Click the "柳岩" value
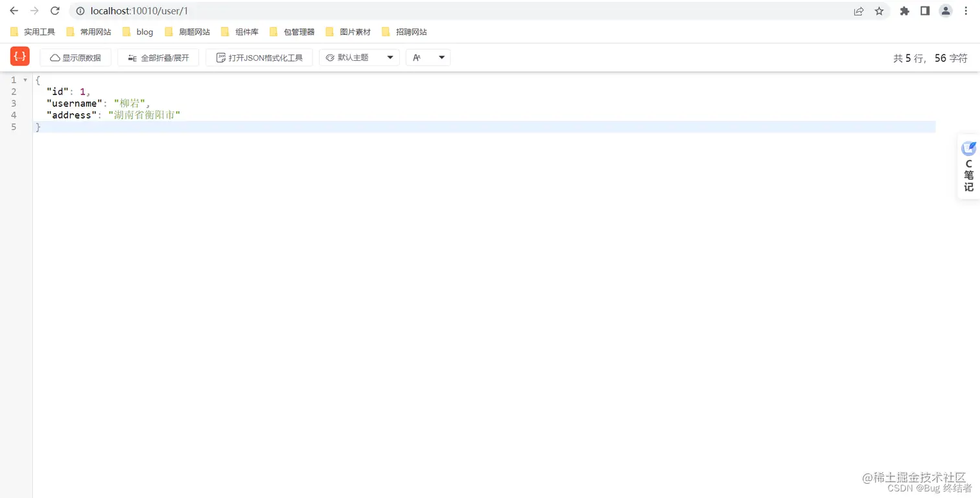This screenshot has width=980, height=498. (x=129, y=104)
